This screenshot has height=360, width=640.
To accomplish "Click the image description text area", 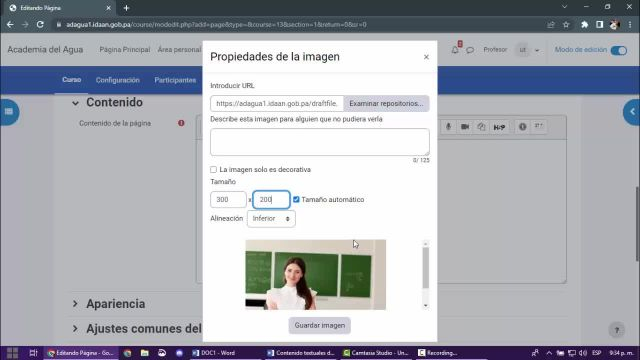I will pyautogui.click(x=320, y=142).
